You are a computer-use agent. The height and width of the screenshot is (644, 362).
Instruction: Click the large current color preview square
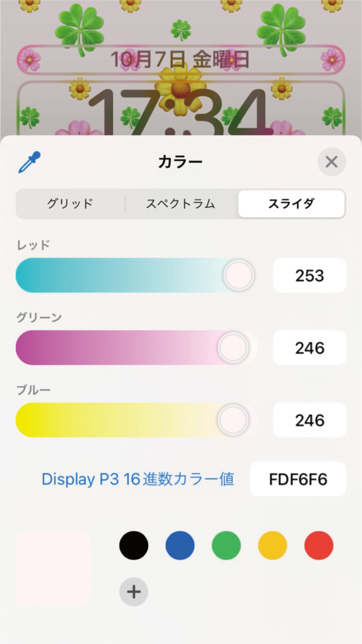point(53,569)
